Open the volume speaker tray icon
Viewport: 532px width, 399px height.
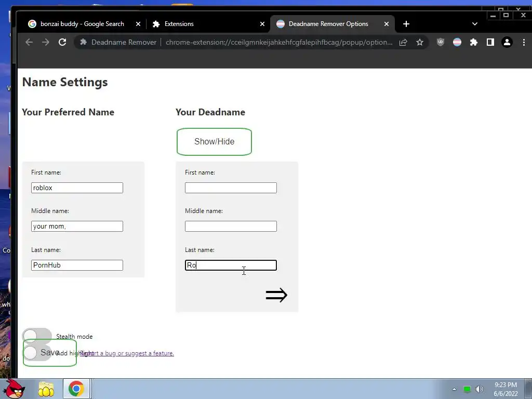(x=479, y=389)
